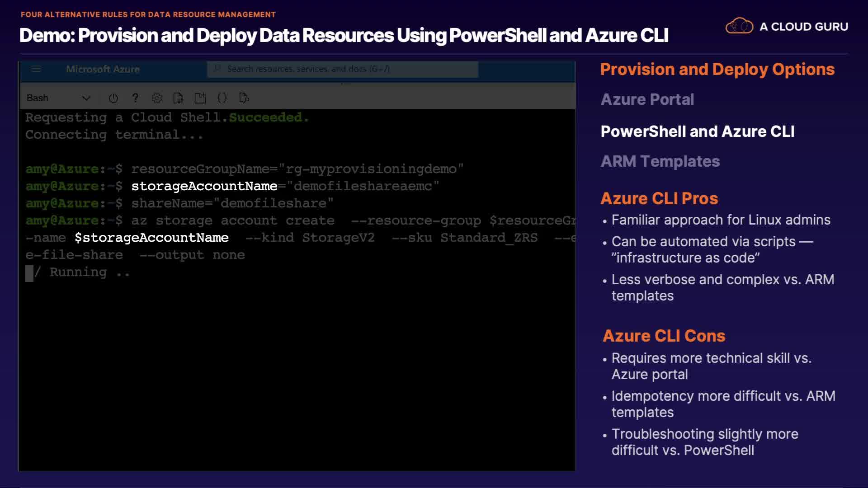Click highlighted $storageAccountName variable in command
Screen dimensions: 868x488
151,238
